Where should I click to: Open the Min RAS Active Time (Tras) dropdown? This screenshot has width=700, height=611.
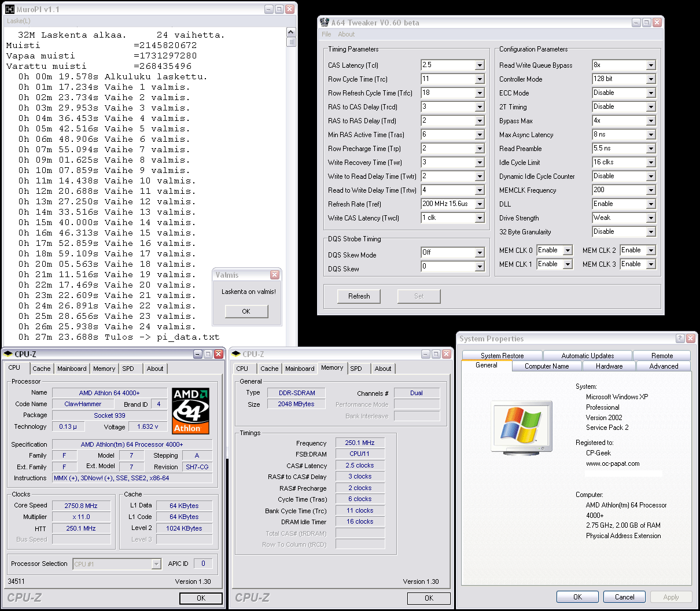[x=480, y=135]
